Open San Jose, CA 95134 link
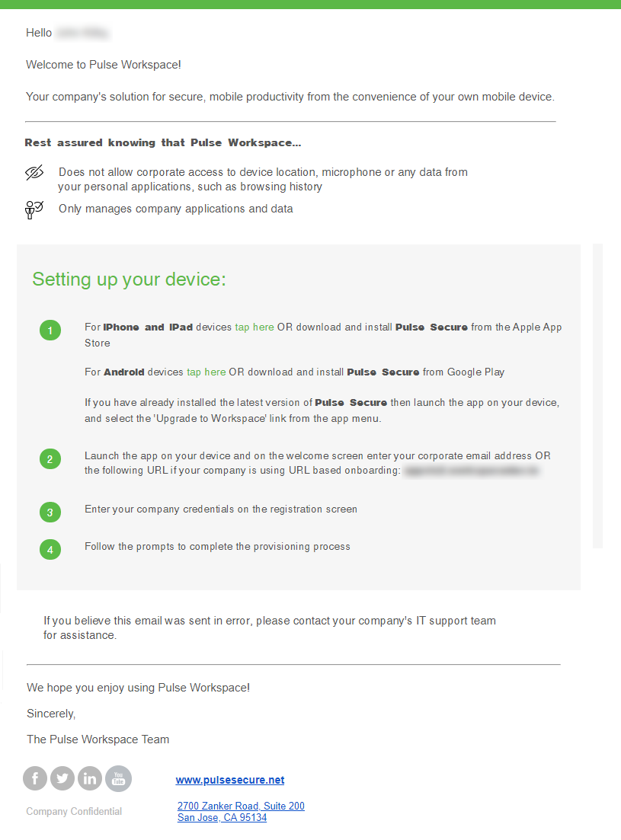The height and width of the screenshot is (840, 621). (x=222, y=817)
